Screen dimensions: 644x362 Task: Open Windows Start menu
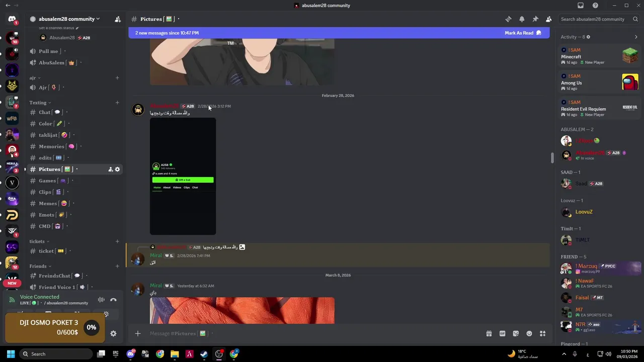click(x=11, y=354)
